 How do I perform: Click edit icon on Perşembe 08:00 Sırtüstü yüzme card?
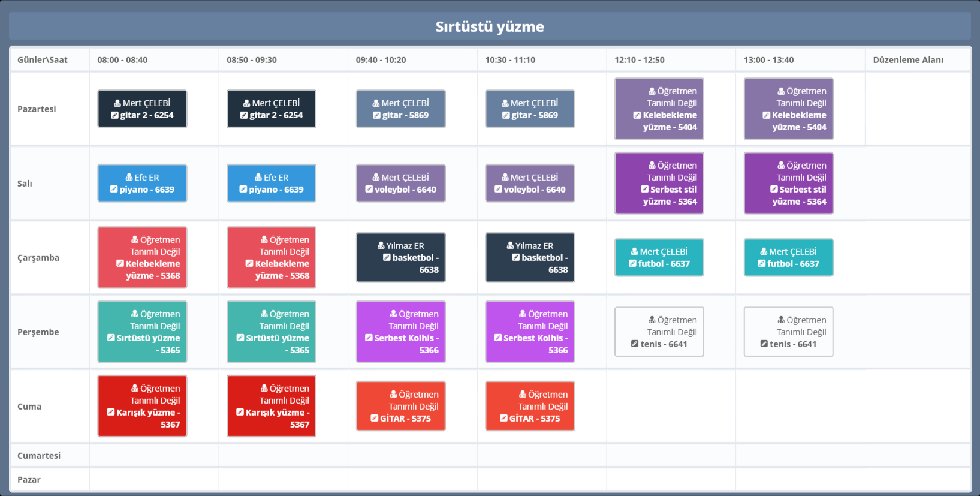point(111,338)
